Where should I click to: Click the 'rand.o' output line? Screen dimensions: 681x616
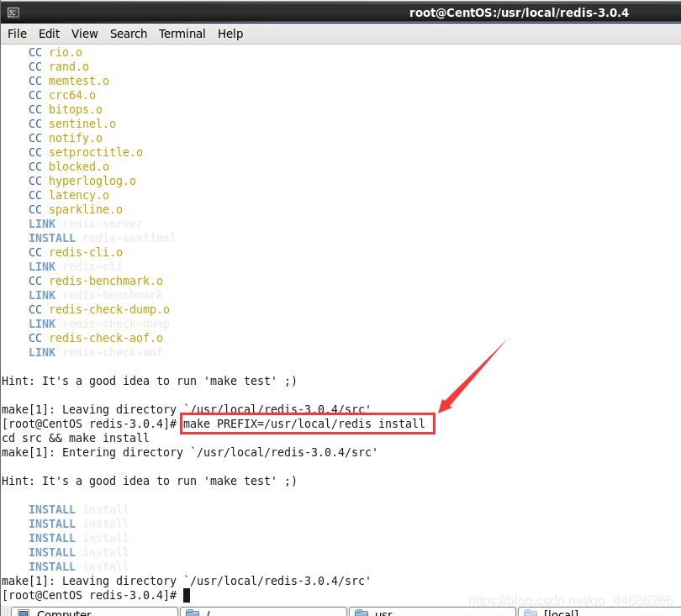point(59,67)
